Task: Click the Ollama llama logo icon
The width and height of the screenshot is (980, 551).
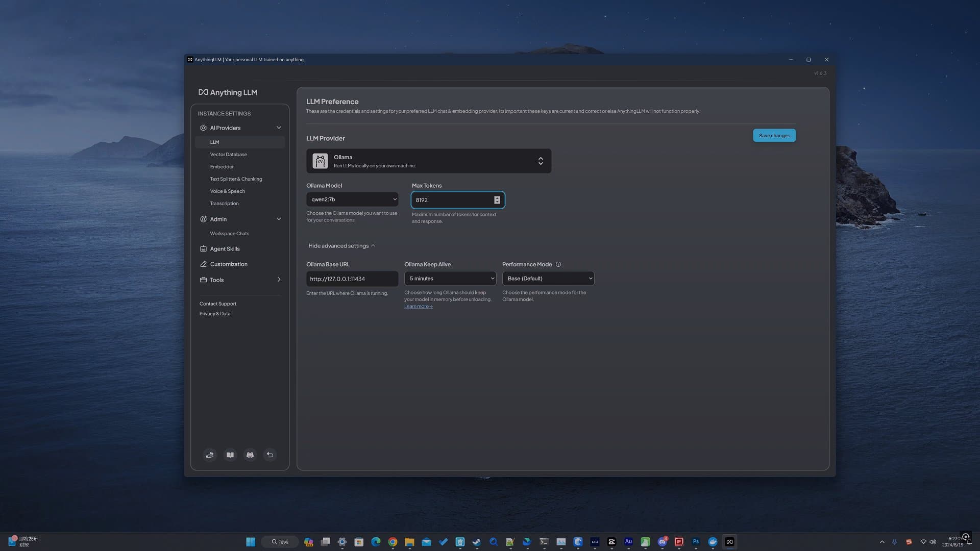Action: (320, 161)
